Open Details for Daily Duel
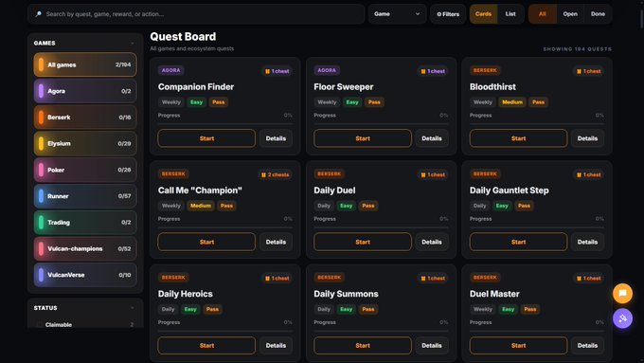This screenshot has height=363, width=644. coord(432,242)
